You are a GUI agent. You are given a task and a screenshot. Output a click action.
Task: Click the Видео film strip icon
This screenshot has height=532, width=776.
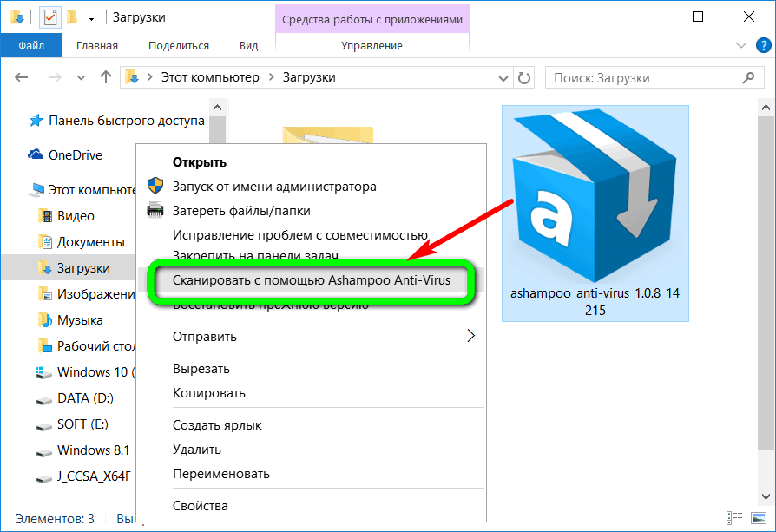point(45,216)
